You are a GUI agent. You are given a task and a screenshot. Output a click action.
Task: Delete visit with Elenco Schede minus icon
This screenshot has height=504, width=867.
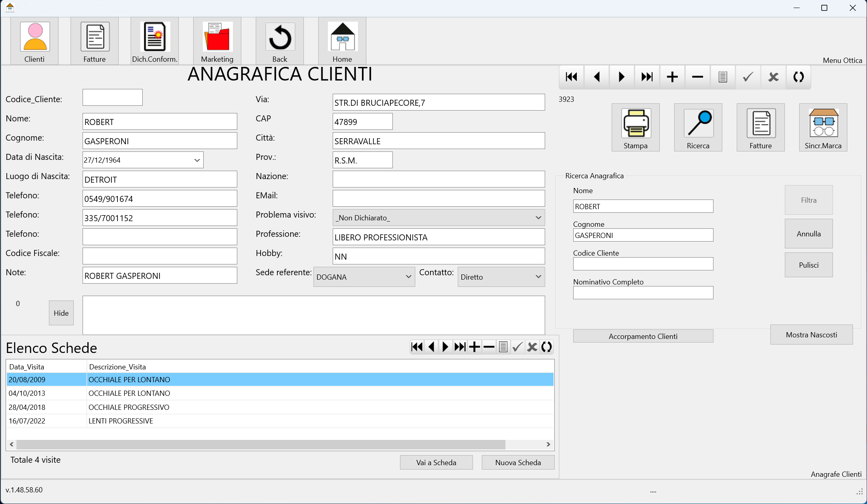point(489,347)
